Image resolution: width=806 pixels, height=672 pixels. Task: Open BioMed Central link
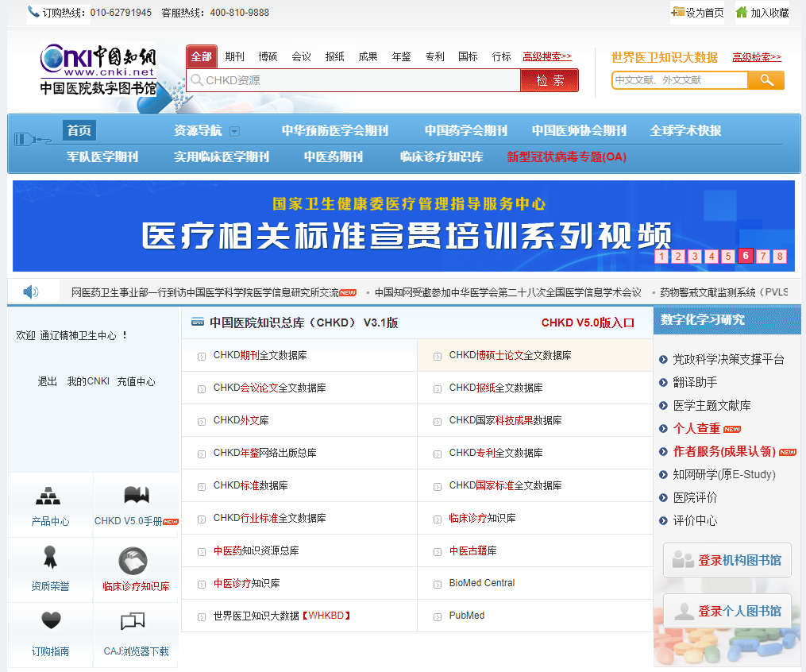point(482,583)
